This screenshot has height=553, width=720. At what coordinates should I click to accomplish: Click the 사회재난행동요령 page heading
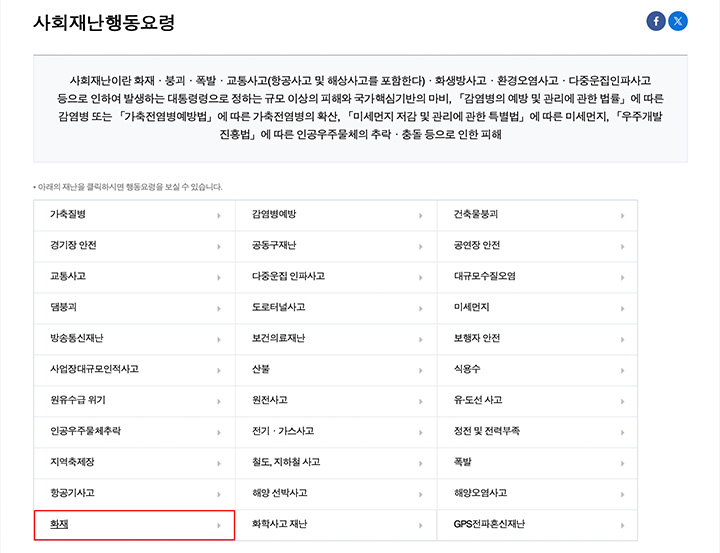[104, 23]
